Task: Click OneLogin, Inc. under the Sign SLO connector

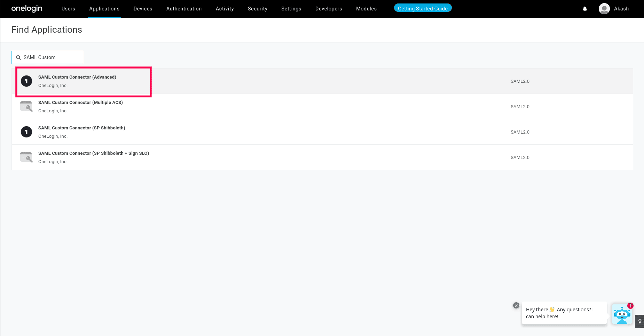Action: tap(53, 162)
